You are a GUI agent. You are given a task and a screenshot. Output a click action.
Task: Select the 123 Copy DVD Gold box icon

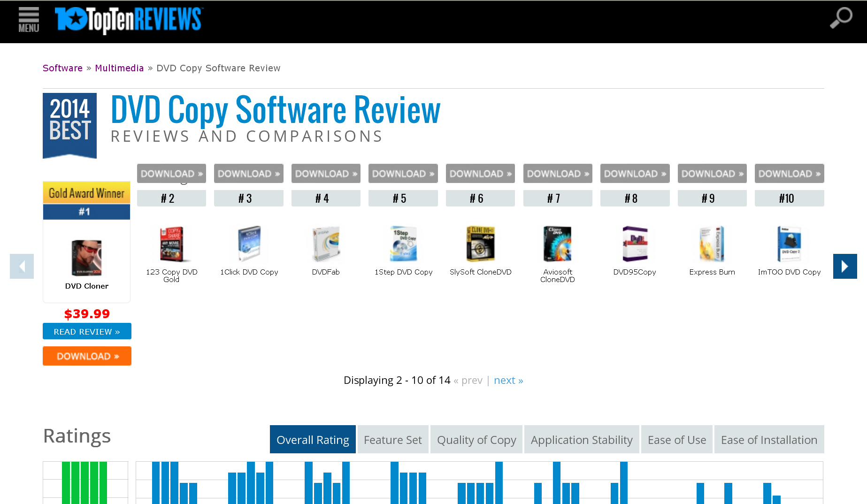(x=172, y=244)
